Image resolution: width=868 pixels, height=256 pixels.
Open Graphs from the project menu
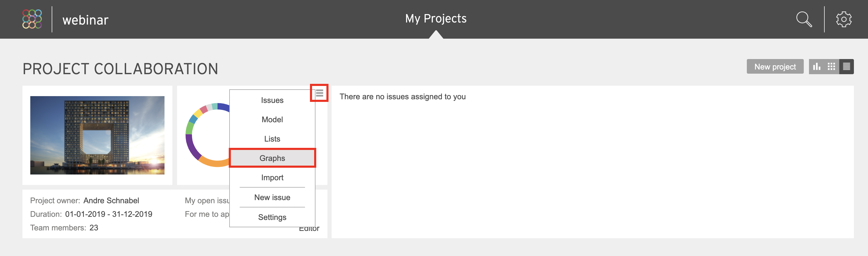click(272, 158)
